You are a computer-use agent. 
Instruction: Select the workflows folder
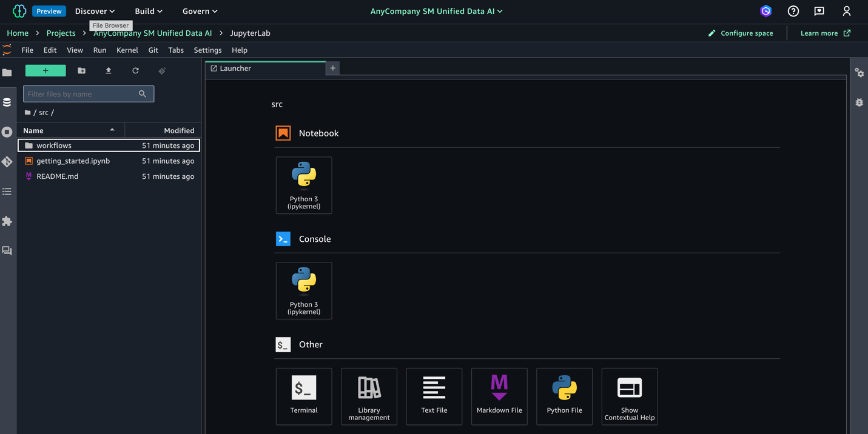[x=109, y=145]
